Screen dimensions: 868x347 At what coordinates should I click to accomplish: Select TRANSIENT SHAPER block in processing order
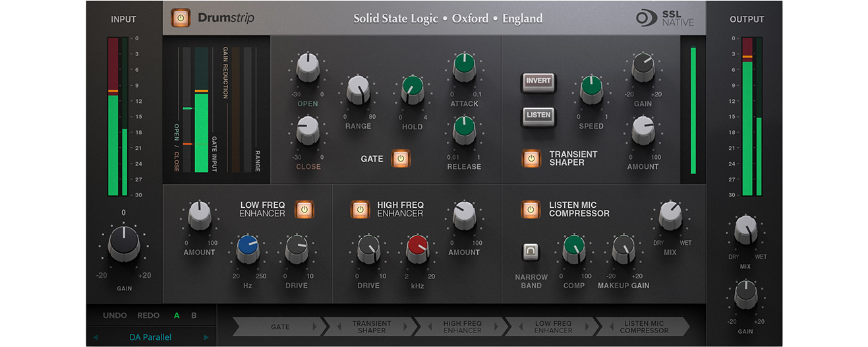(372, 327)
